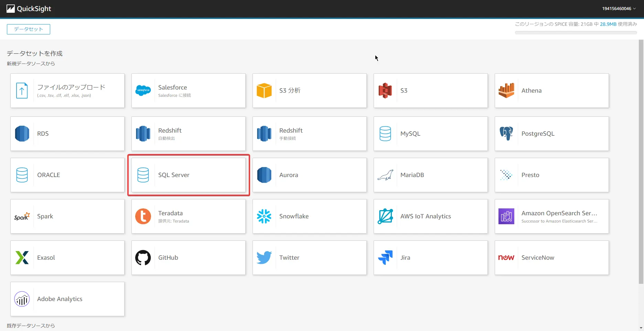Click the PostgreSQL elephant icon
Viewport: 644px width, 331px height.
click(506, 134)
